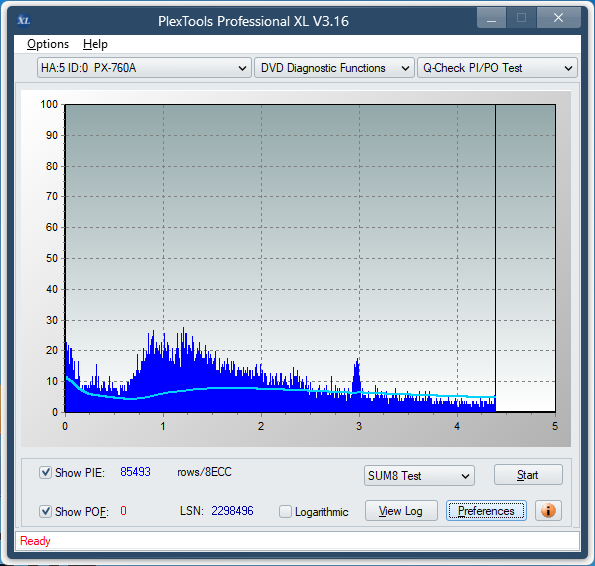
Task: Click the PIE count value 85493
Action: tap(135, 472)
